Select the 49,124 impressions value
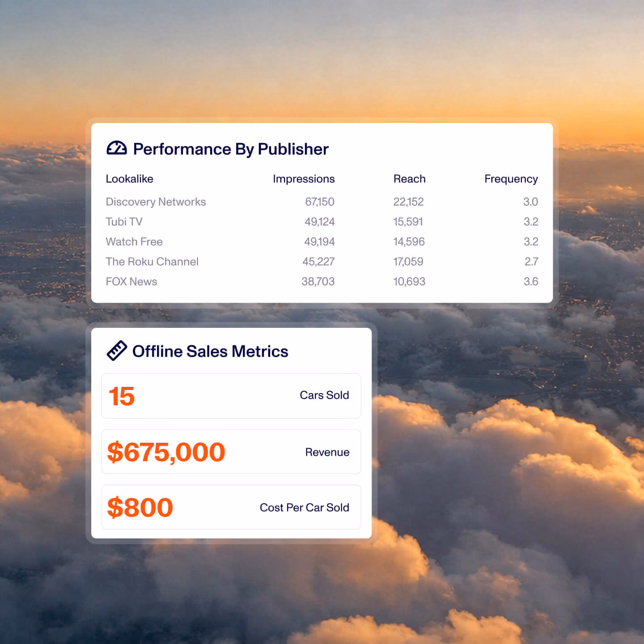 tap(320, 222)
